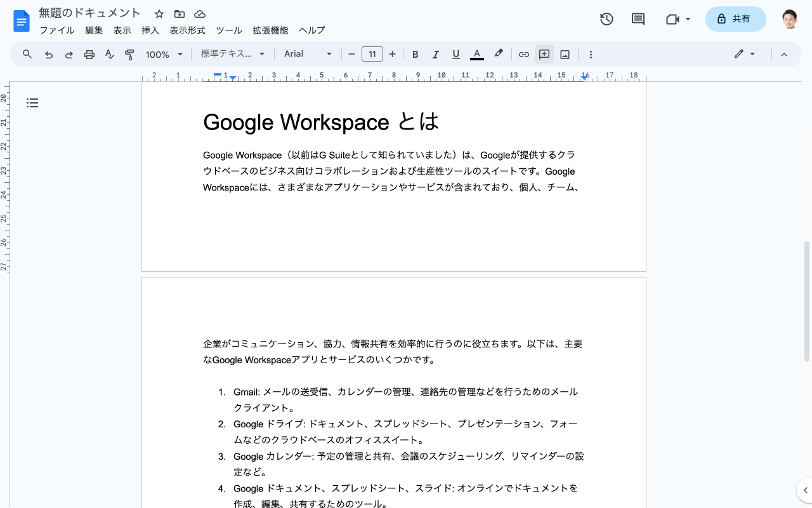The width and height of the screenshot is (812, 508).
Task: Open the more options three-dot menu
Action: (x=591, y=55)
